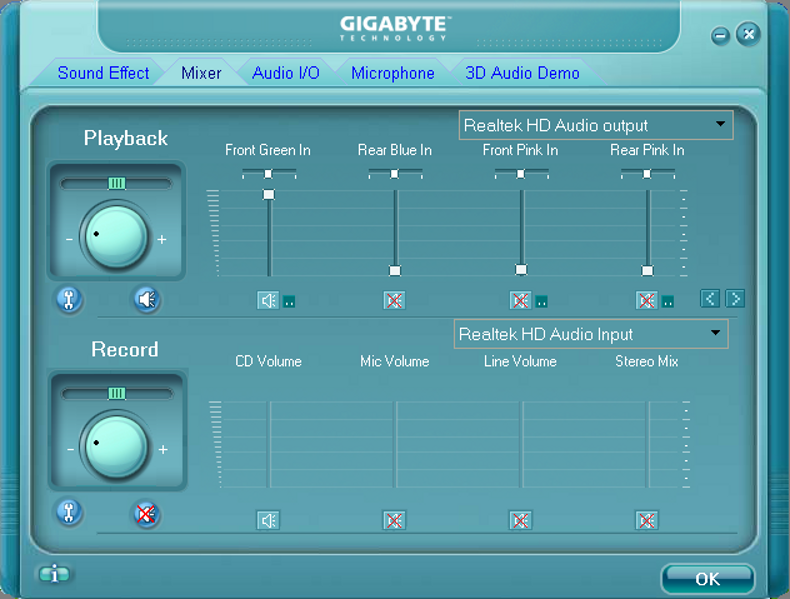The image size is (790, 599).
Task: Mute the Front Green In channel
Action: [268, 301]
